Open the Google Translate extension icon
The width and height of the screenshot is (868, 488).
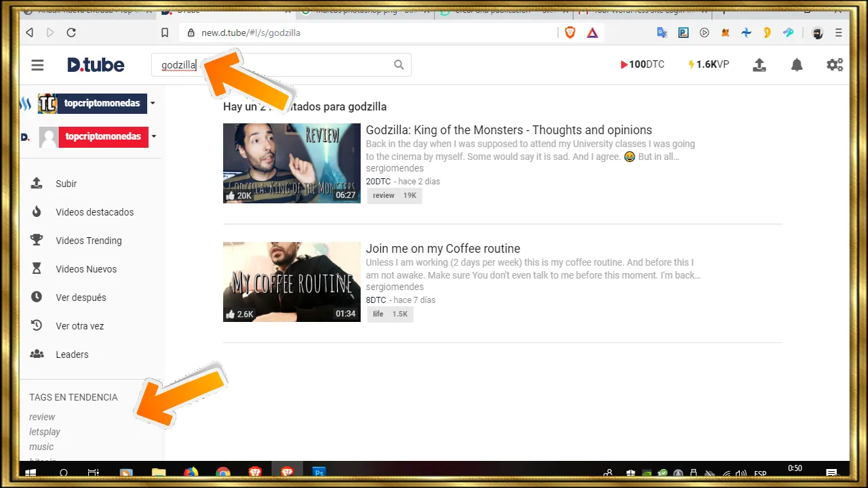[x=663, y=33]
